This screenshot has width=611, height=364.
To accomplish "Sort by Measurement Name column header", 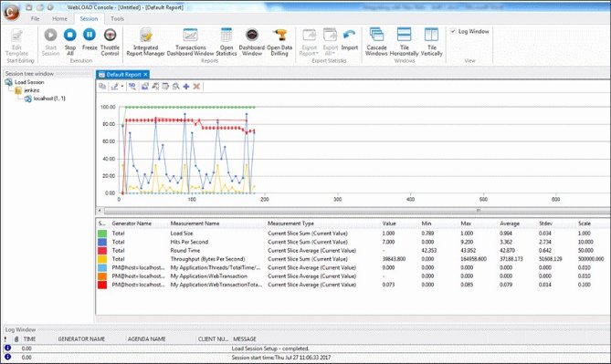I will [195, 224].
